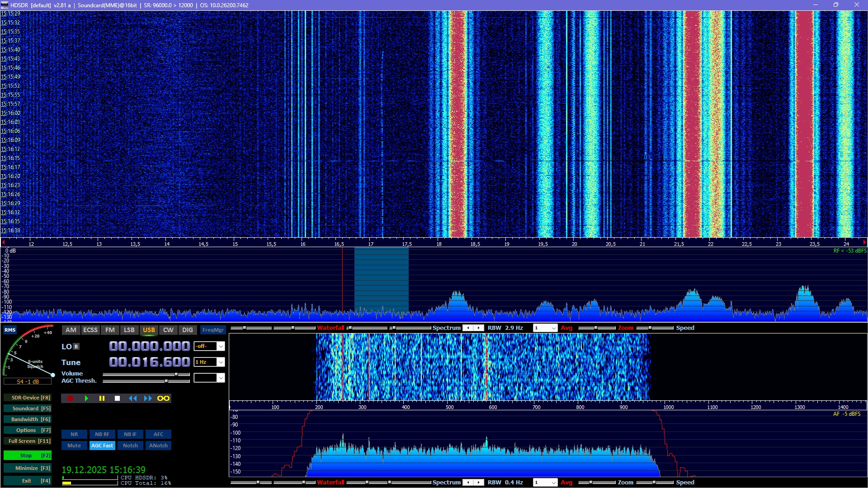The image size is (868, 488).
Task: Switch to LSB demodulation mode
Action: click(x=129, y=330)
